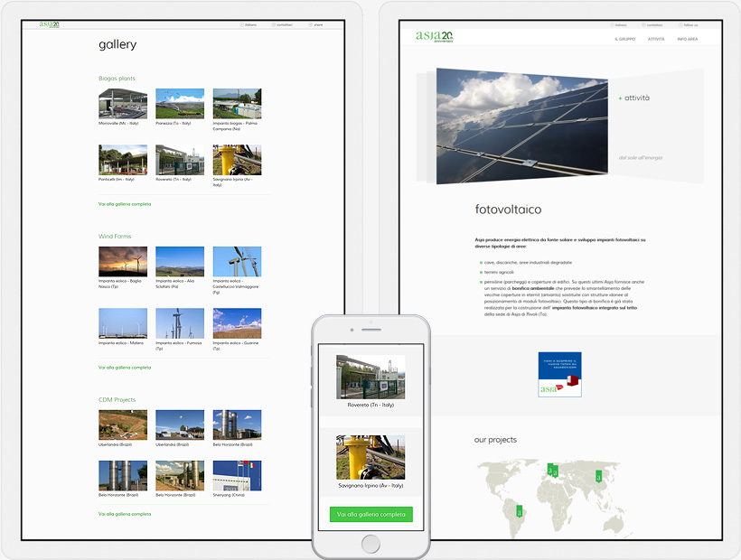Select INFO AREA in the navigation
The width and height of the screenshot is (741, 560).
pos(689,39)
